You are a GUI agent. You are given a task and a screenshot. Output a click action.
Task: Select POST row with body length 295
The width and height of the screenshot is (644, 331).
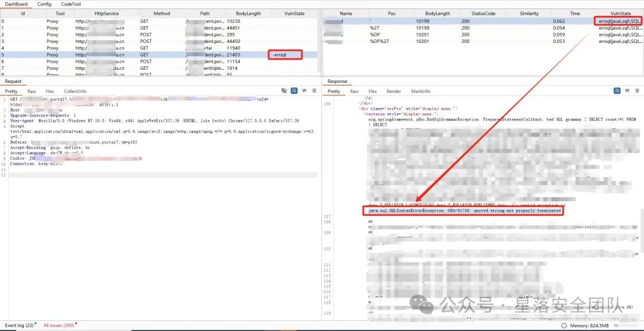[159, 35]
